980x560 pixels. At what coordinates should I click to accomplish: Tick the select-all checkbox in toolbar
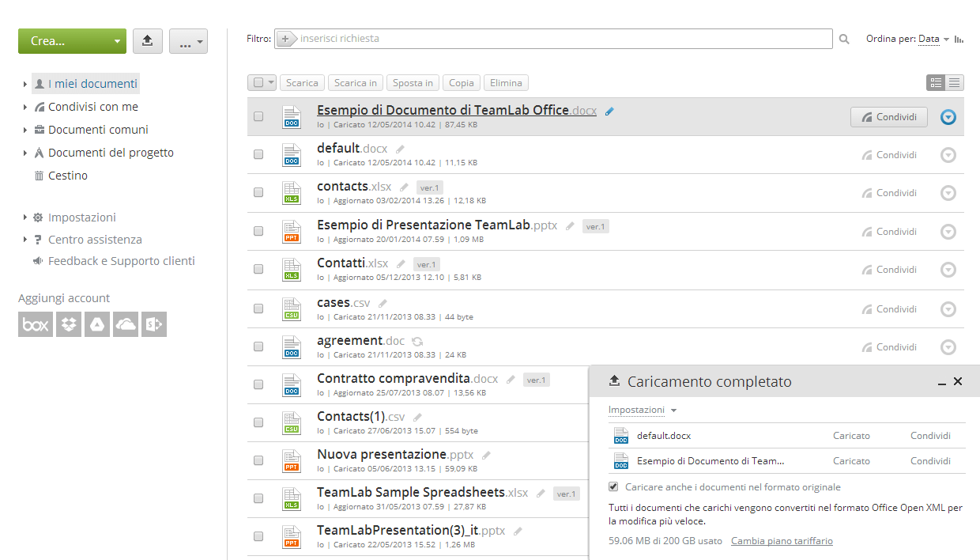point(258,82)
